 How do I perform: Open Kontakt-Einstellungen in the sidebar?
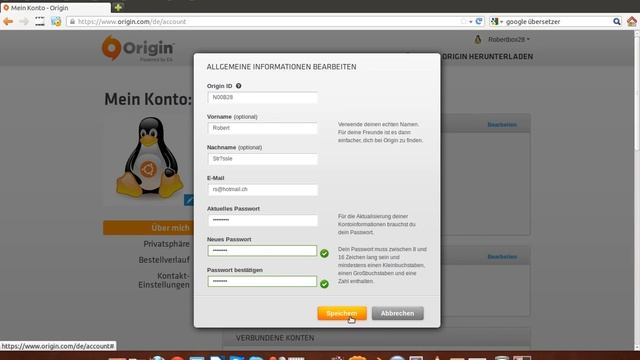(164, 280)
